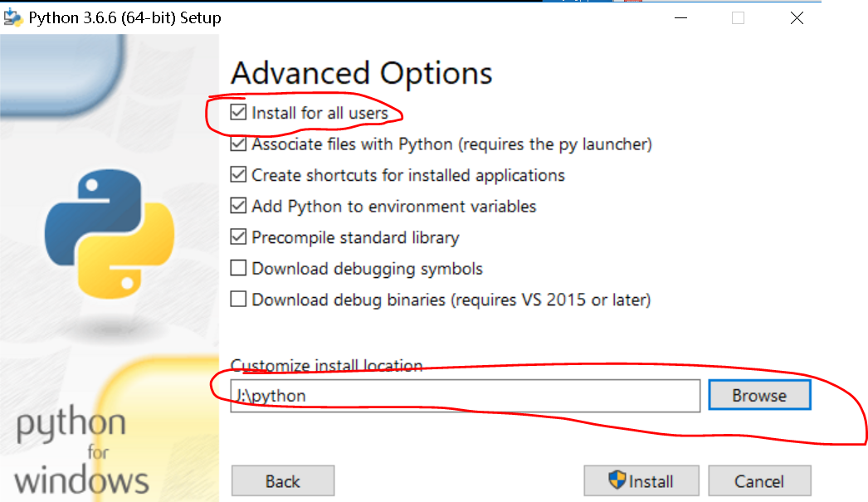868x502 pixels.
Task: Open the Browse folder dialog
Action: click(759, 395)
